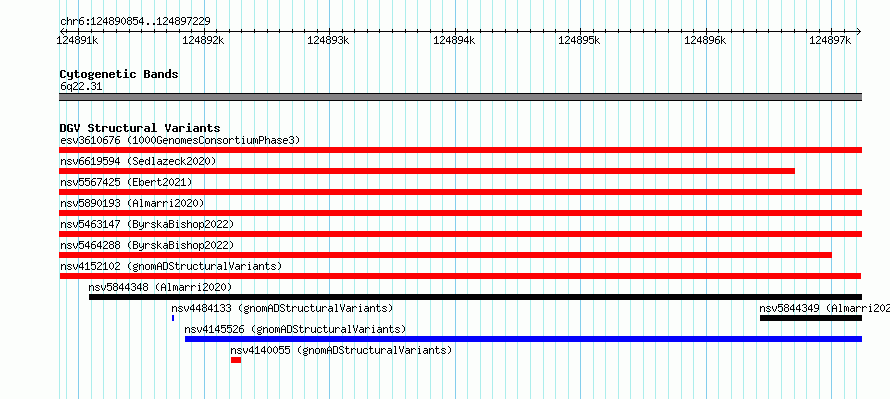Viewport: 890px width, 399px height.
Task: Click the 124895k ruler mark
Action: coord(580,40)
